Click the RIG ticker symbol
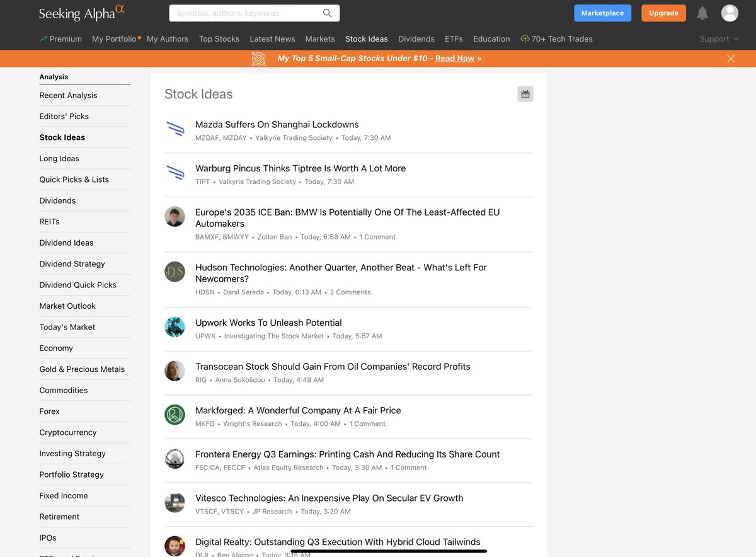756x557 pixels. pyautogui.click(x=201, y=380)
